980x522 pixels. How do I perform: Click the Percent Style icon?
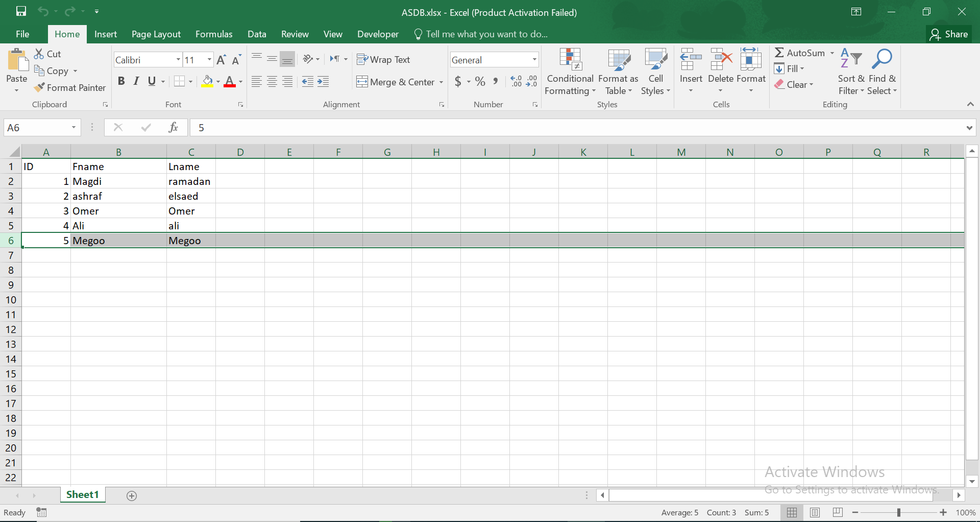pos(480,82)
